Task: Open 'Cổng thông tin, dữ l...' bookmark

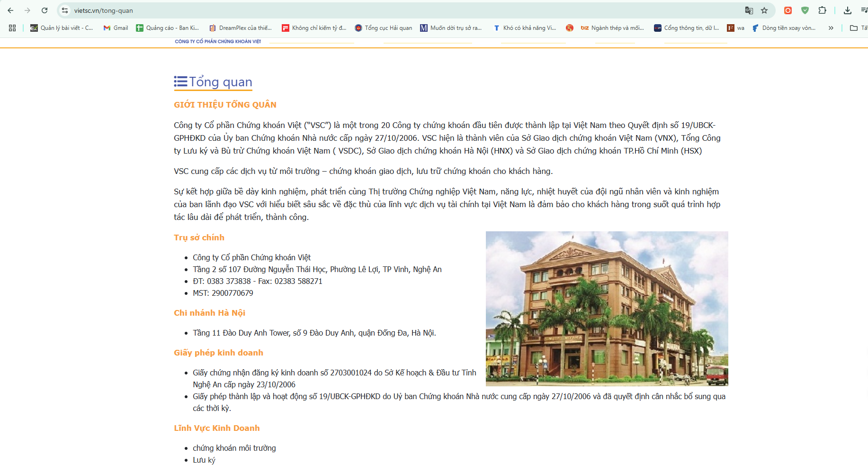Action: click(687, 28)
